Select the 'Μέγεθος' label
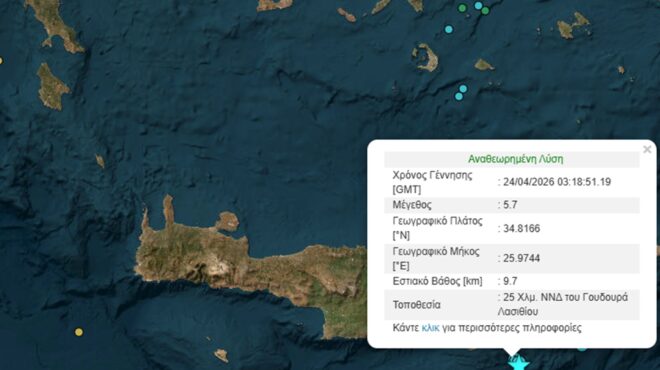Image resolution: width=660 pixels, height=370 pixels. tap(412, 205)
